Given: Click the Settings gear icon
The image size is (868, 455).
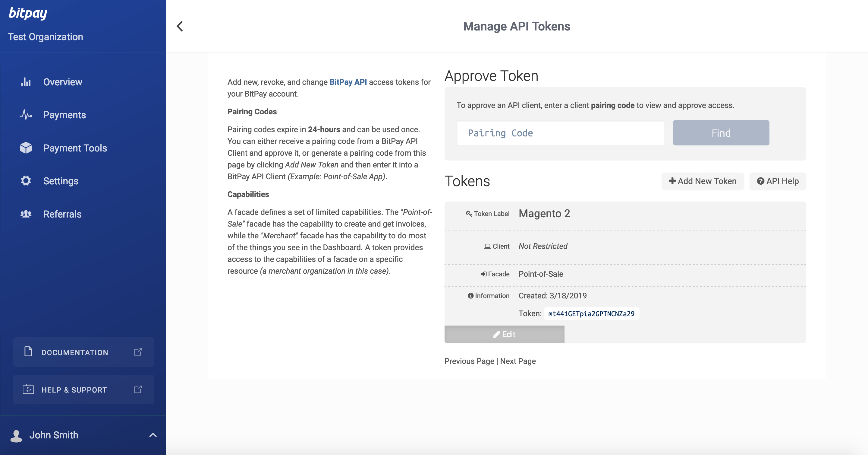Looking at the screenshot, I should pos(26,181).
